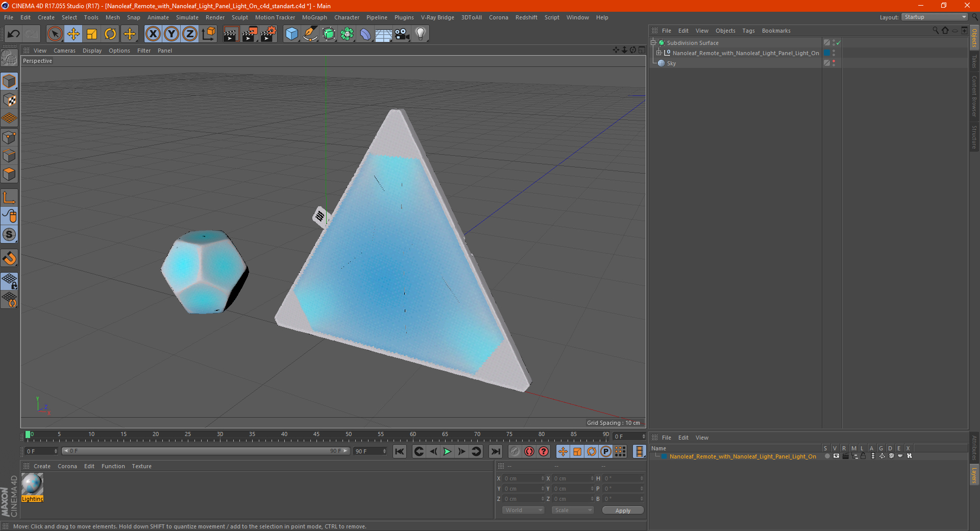
Task: Click the timeline range slider bar
Action: coord(206,451)
